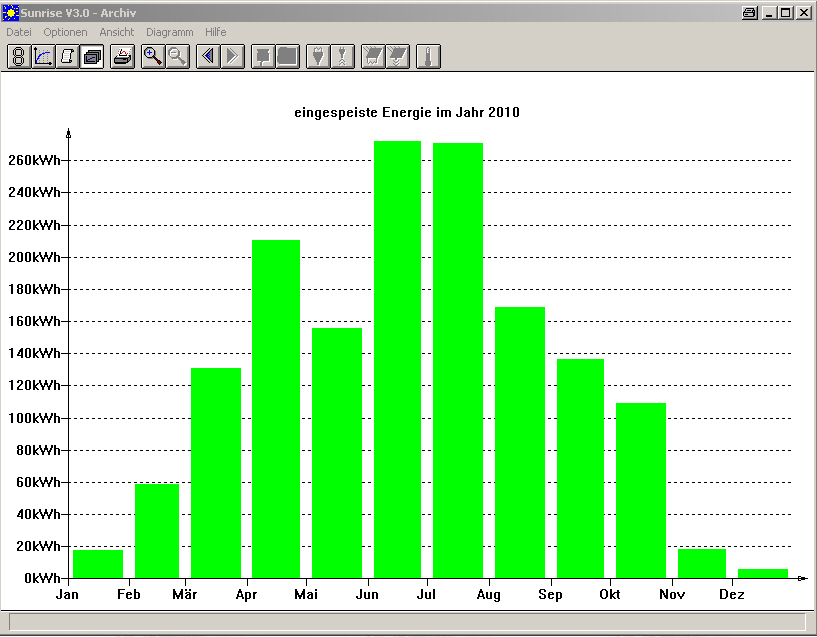Click the single signpost toolbar icon

tap(263, 56)
